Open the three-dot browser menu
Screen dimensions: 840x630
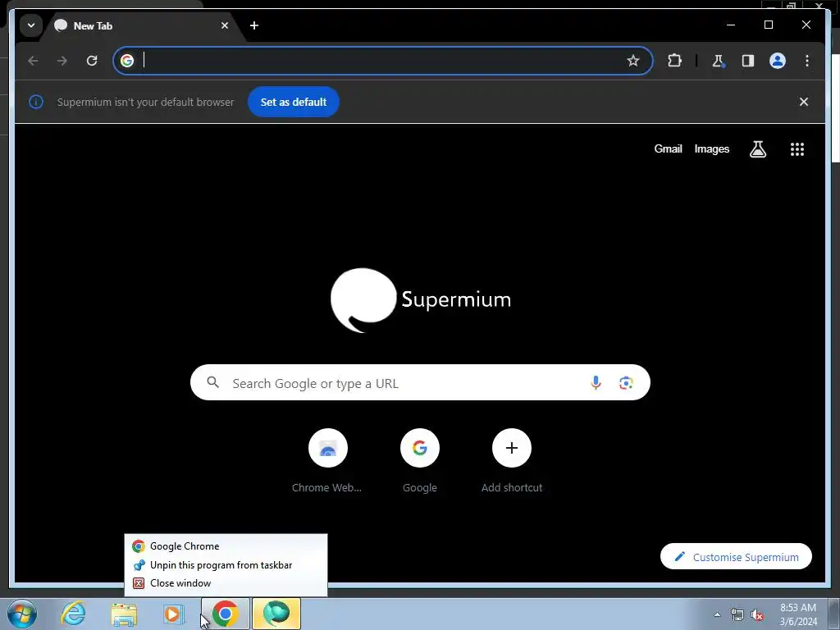807,61
